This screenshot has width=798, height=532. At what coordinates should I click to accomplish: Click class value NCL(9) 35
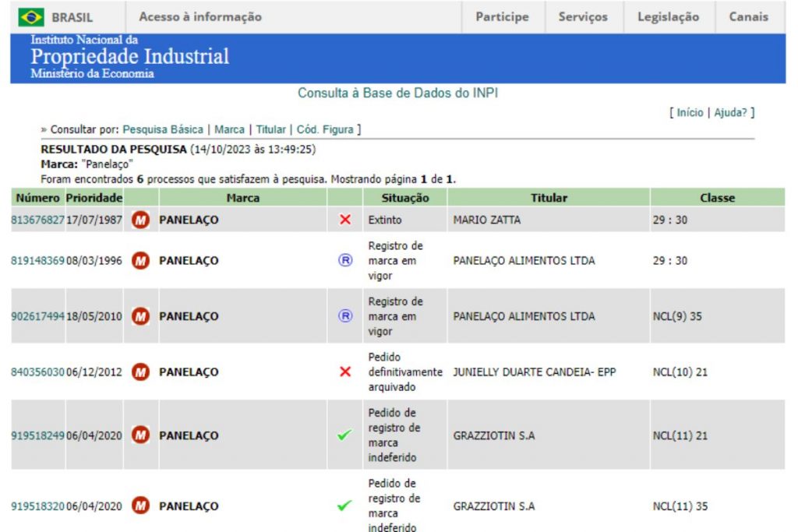click(677, 316)
